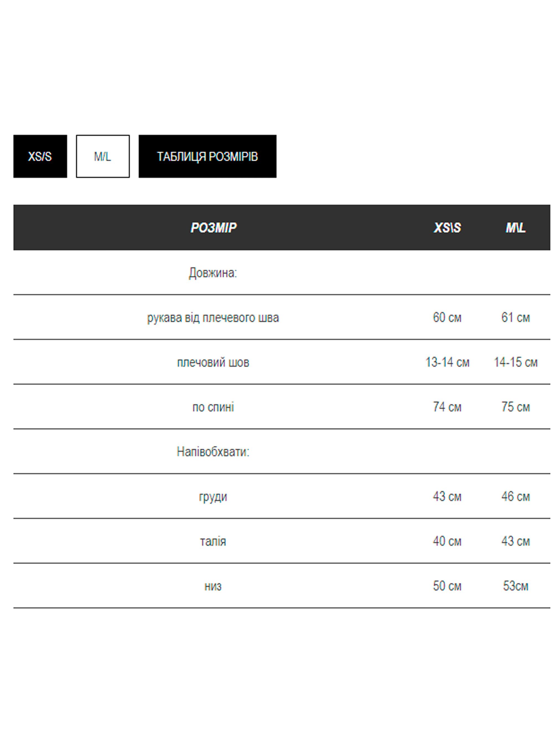
Task: Choose the M/L size option
Action: coord(103,156)
